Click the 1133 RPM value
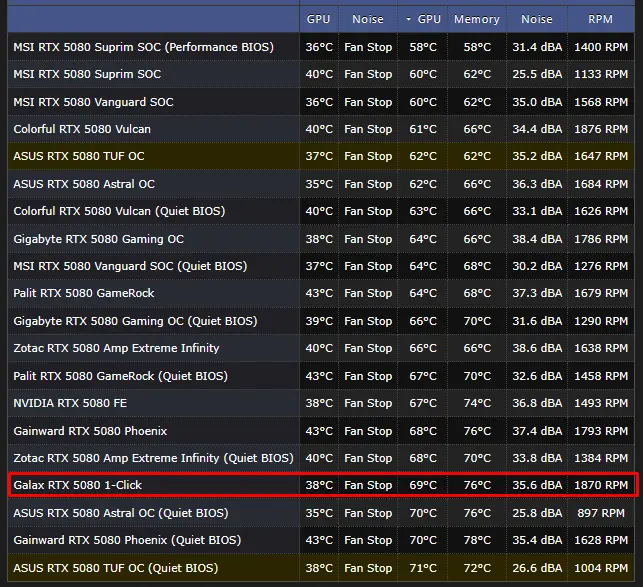Viewport: 643px width, 587px height. click(x=601, y=74)
